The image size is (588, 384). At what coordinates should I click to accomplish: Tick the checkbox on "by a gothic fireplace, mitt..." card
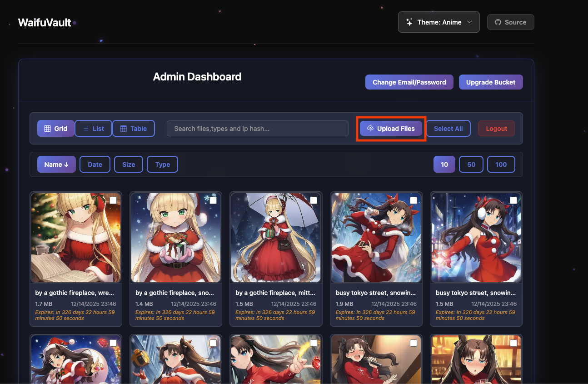point(314,200)
